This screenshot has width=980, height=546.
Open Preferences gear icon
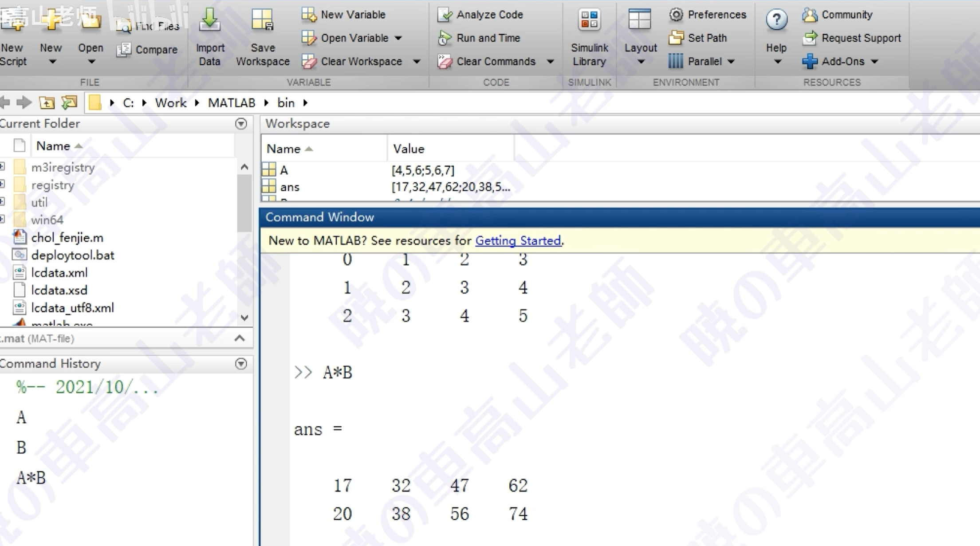(676, 15)
